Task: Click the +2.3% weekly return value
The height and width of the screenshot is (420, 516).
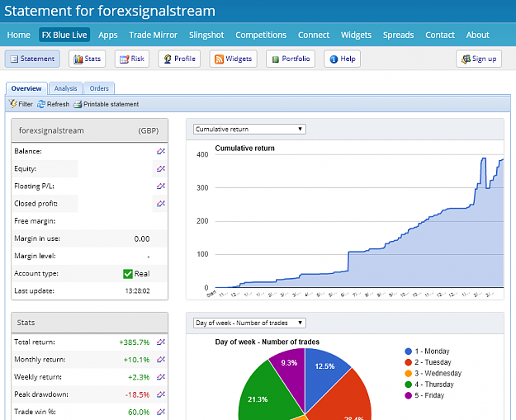Action: 139,377
